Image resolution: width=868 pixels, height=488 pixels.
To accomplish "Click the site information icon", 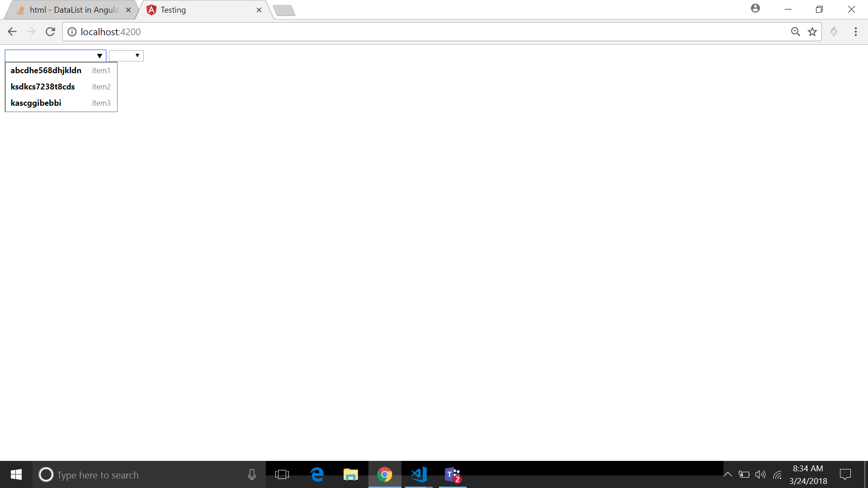I will [x=72, y=32].
